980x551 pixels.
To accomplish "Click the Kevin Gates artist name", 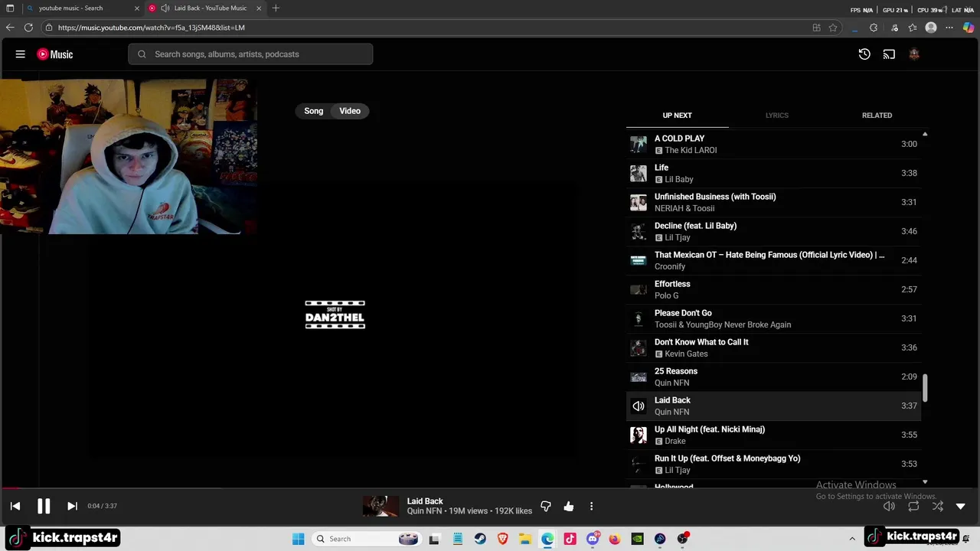I will tap(686, 354).
